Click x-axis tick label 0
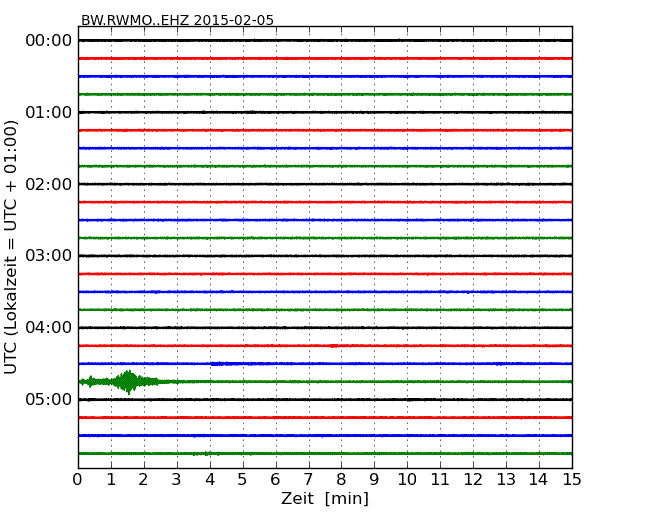 point(78,479)
